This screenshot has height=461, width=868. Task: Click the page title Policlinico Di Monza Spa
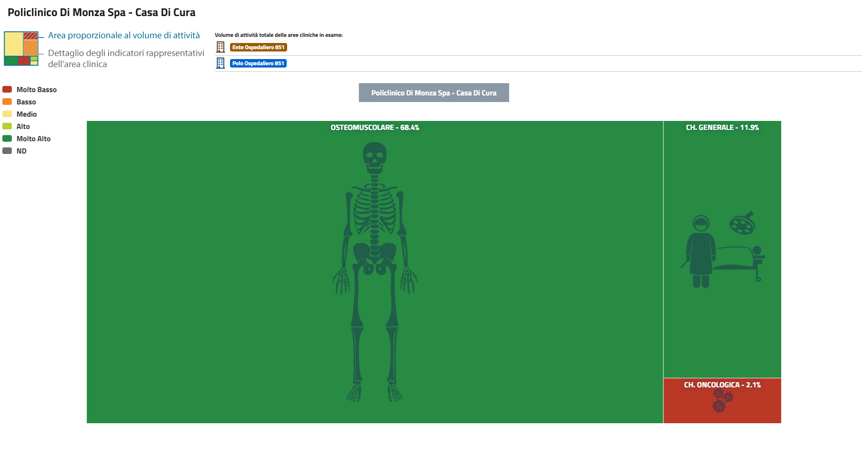pyautogui.click(x=102, y=13)
